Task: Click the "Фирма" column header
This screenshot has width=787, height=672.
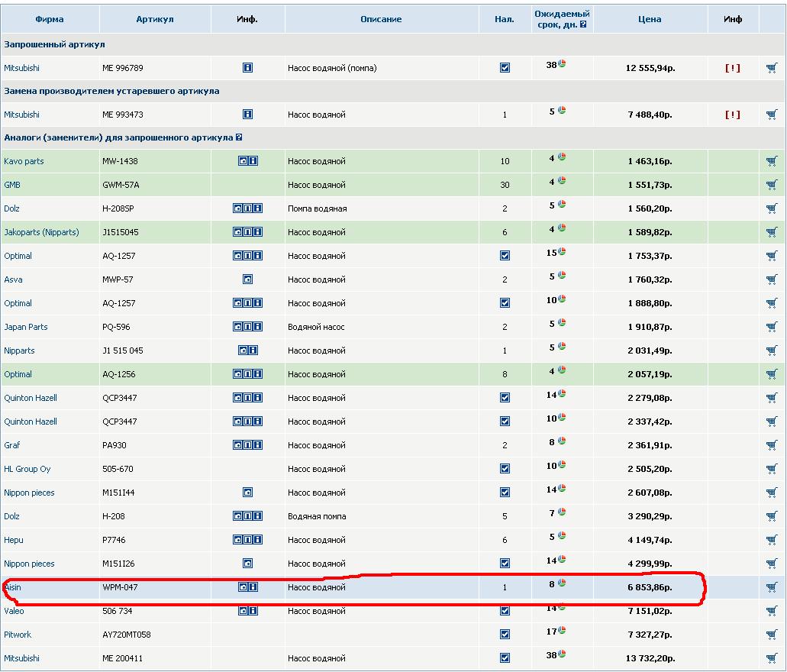Action: pyautogui.click(x=50, y=19)
